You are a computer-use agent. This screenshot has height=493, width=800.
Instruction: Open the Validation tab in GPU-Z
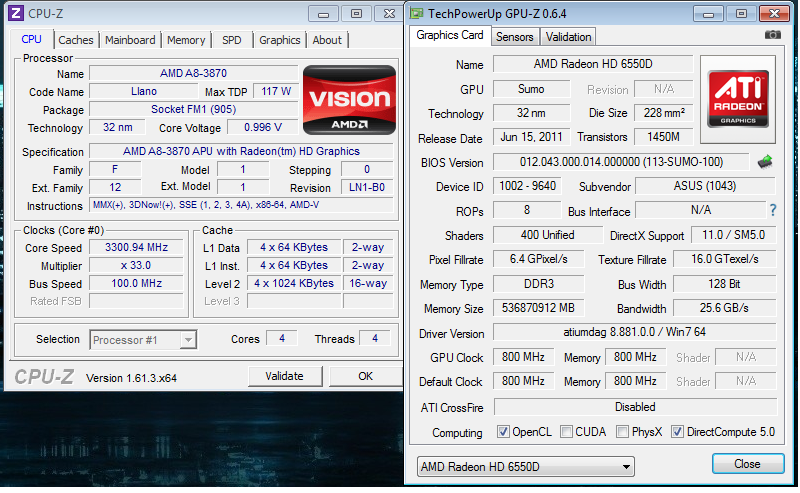point(568,37)
